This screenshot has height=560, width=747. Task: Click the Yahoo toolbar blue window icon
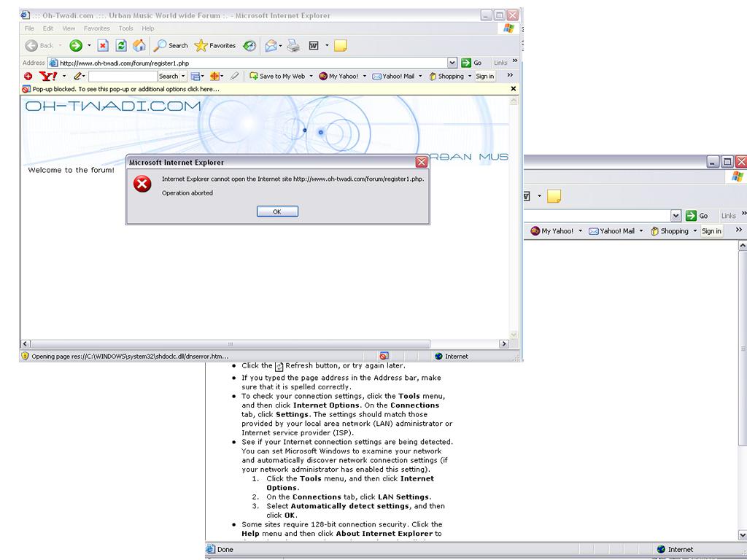point(196,76)
